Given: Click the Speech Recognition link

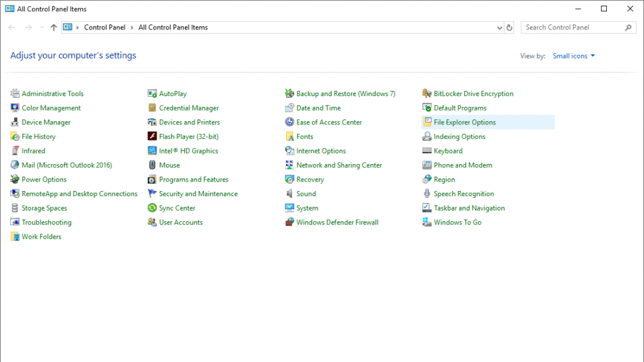Looking at the screenshot, I should coord(464,194).
